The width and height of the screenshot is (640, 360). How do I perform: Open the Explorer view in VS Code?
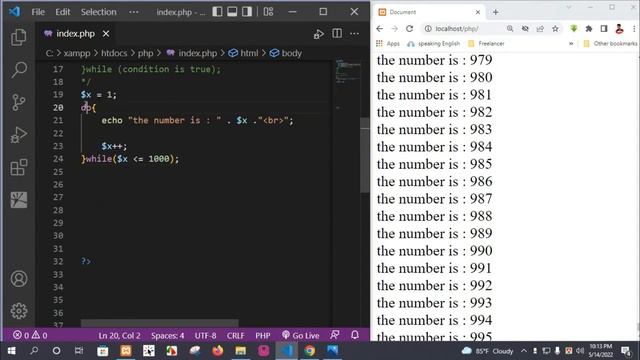click(x=18, y=37)
